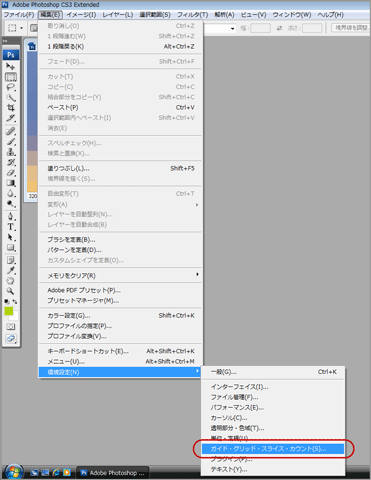
Task: Select the Hand tool
Action: [11, 281]
